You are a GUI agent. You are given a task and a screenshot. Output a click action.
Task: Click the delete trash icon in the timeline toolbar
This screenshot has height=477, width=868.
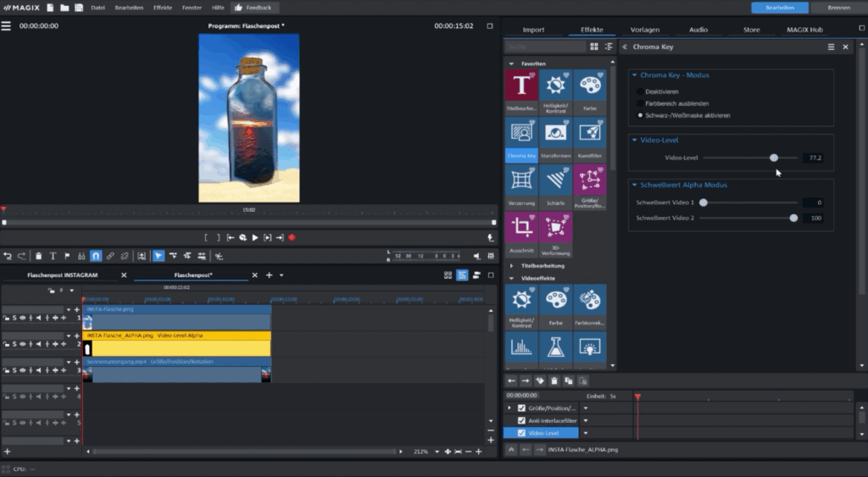38,255
